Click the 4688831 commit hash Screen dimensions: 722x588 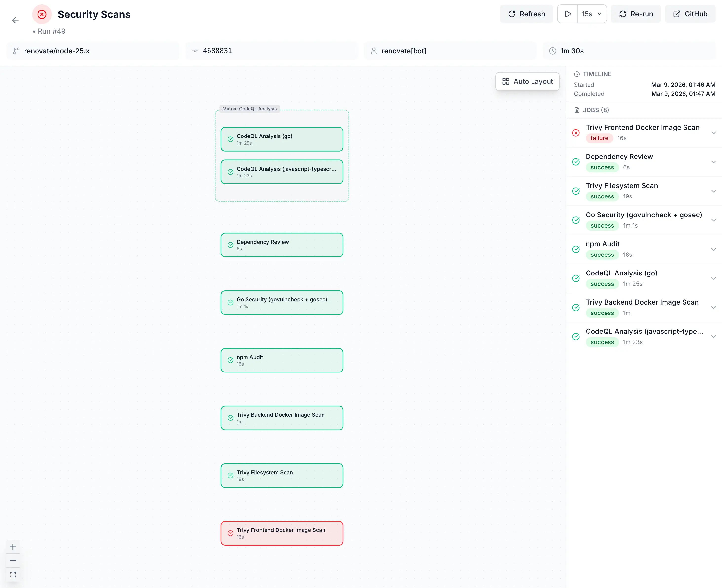(217, 51)
